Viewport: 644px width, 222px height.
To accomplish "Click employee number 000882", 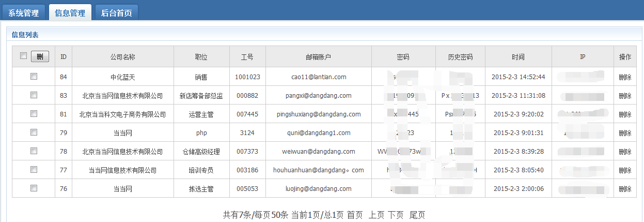I will pyautogui.click(x=247, y=96).
